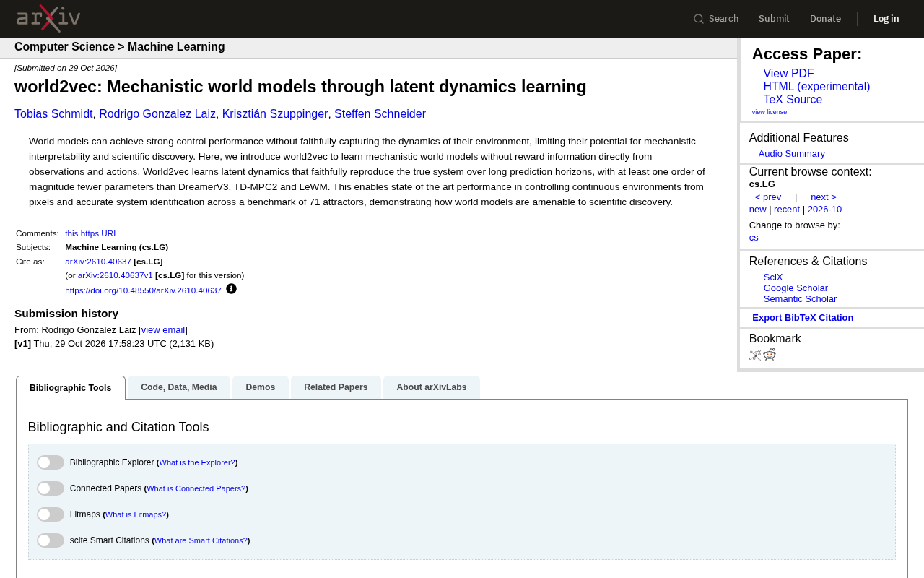Change browse context to cs
Viewport: 924px width, 578px height.
tap(754, 238)
